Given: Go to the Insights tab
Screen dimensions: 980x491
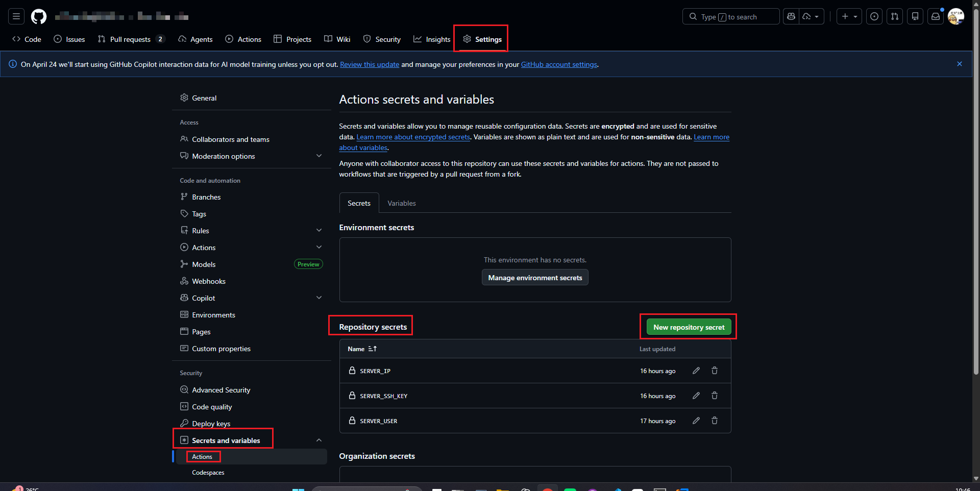Looking at the screenshot, I should point(432,39).
